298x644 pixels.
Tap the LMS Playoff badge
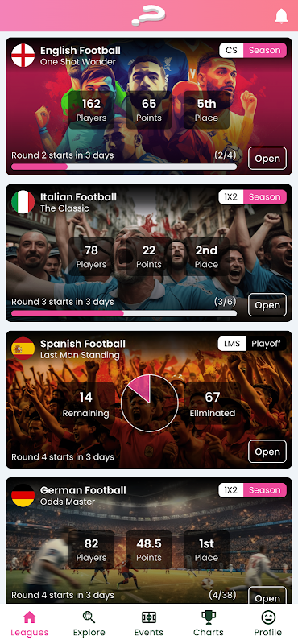point(252,344)
